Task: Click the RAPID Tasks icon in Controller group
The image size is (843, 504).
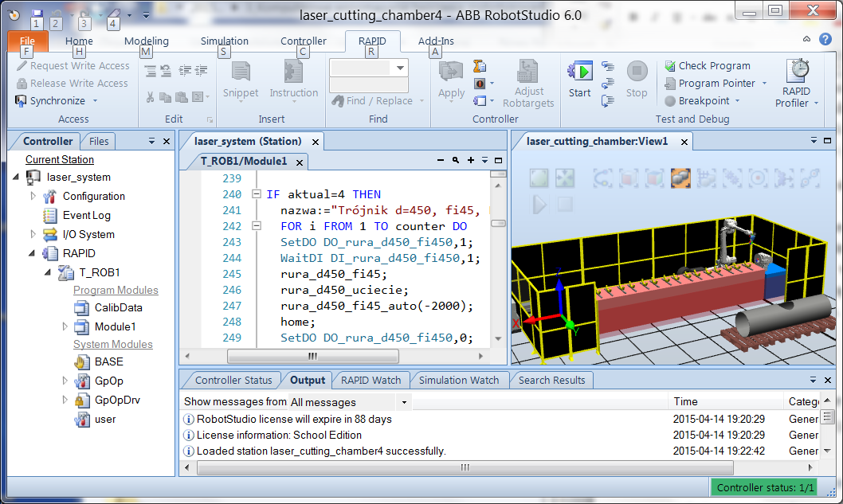Action: pyautogui.click(x=480, y=66)
